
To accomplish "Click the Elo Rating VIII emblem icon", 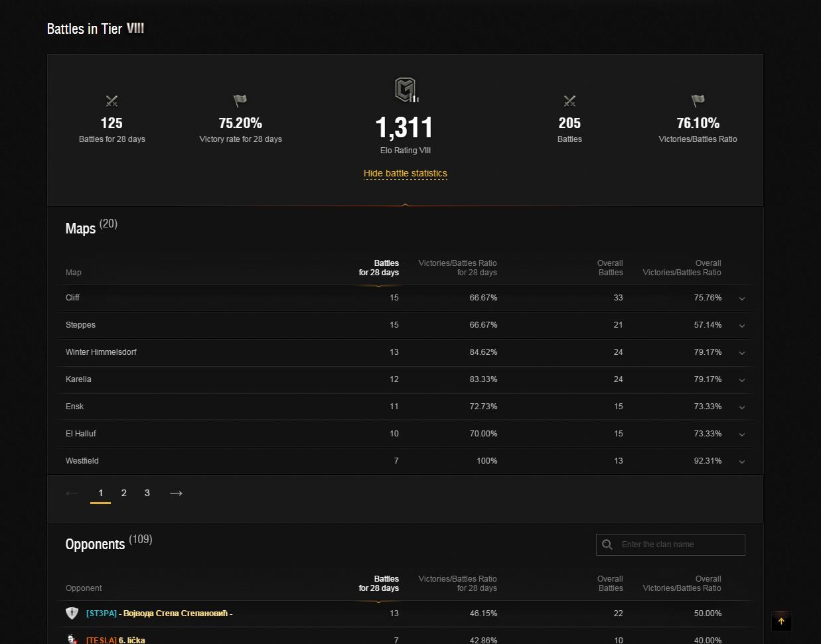I will [406, 90].
